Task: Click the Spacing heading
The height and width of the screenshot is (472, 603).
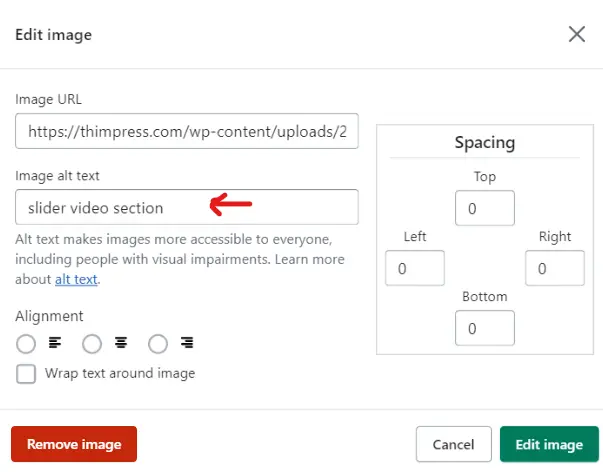Action: point(485,143)
